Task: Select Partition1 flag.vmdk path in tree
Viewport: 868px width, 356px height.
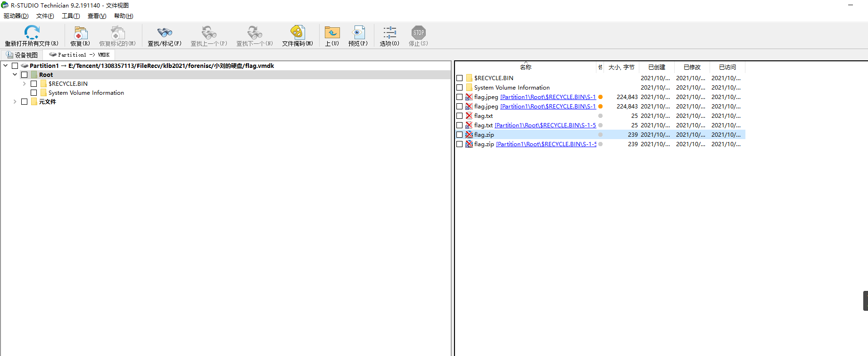Action: coord(152,66)
